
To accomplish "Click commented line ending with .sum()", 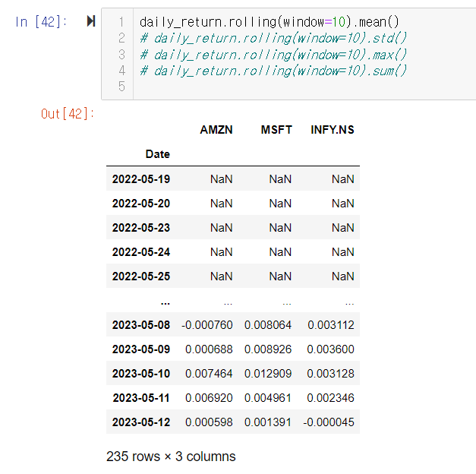I will click(273, 71).
